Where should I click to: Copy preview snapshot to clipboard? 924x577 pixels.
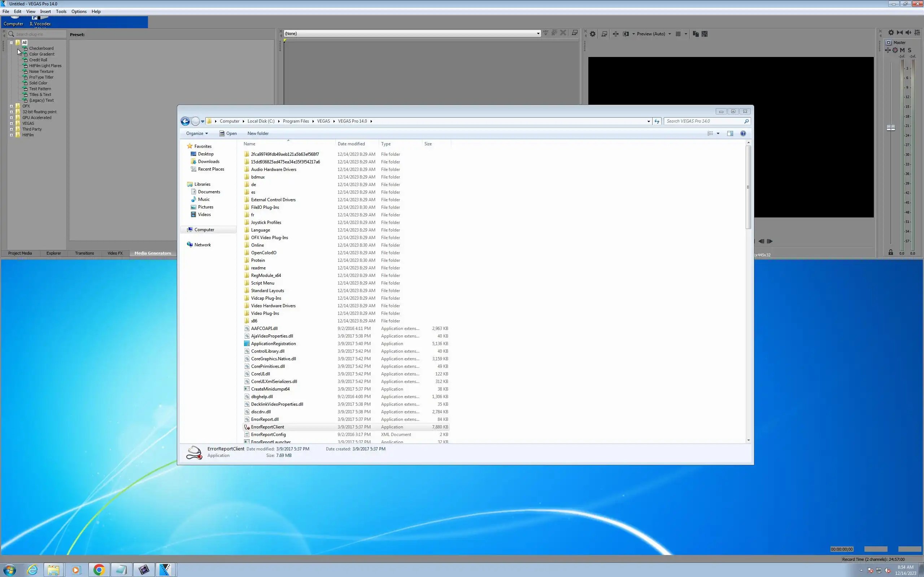point(696,34)
